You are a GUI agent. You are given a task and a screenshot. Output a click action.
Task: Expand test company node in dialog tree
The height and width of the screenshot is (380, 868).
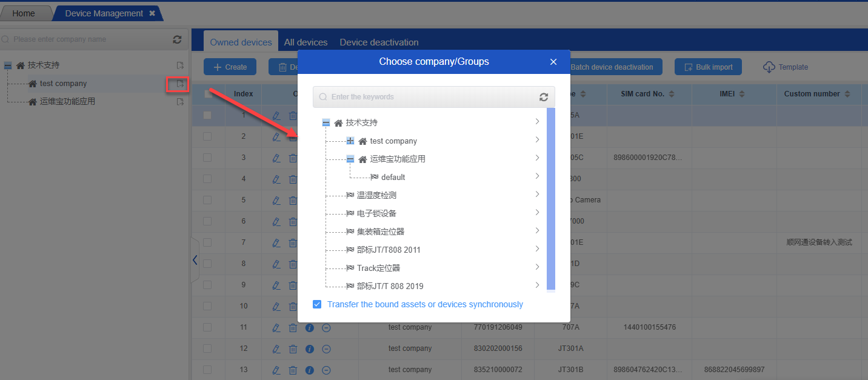pyautogui.click(x=350, y=141)
